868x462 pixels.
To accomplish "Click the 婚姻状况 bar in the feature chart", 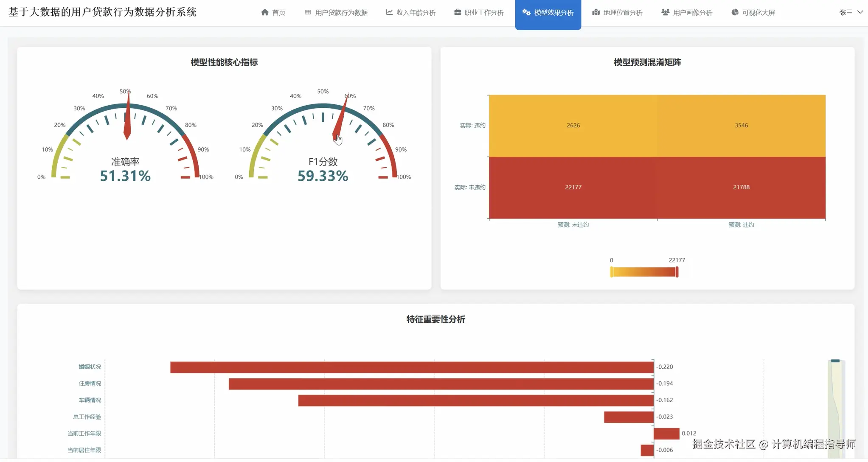I will click(412, 367).
